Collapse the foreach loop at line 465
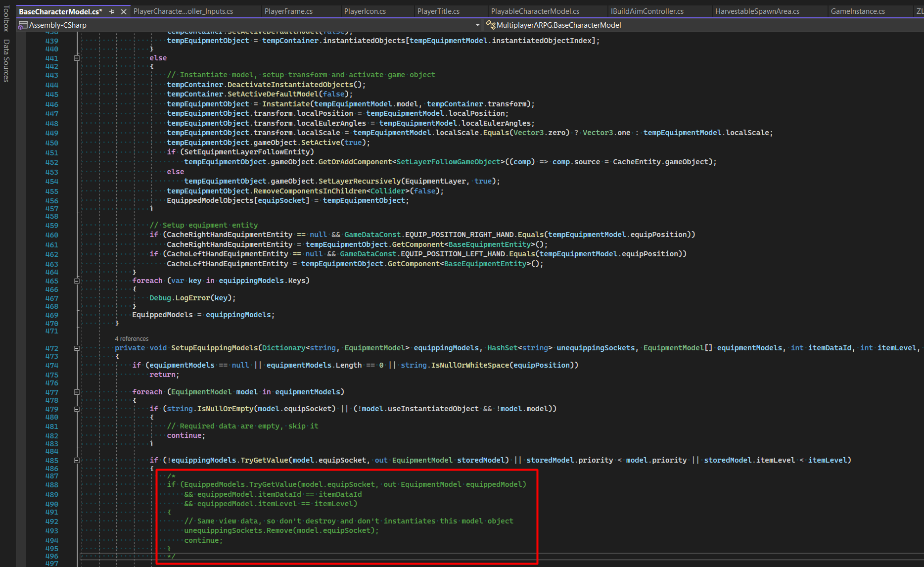The image size is (924, 567). 77,280
